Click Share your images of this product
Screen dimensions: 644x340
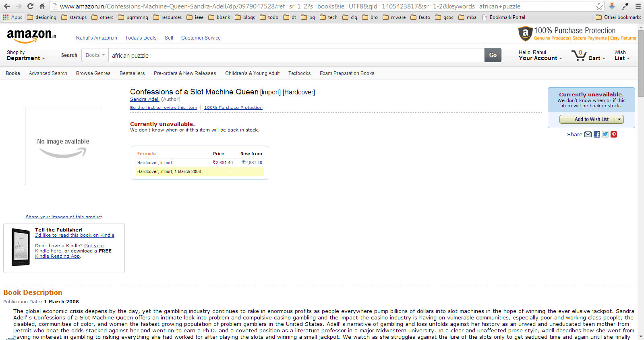(64, 217)
